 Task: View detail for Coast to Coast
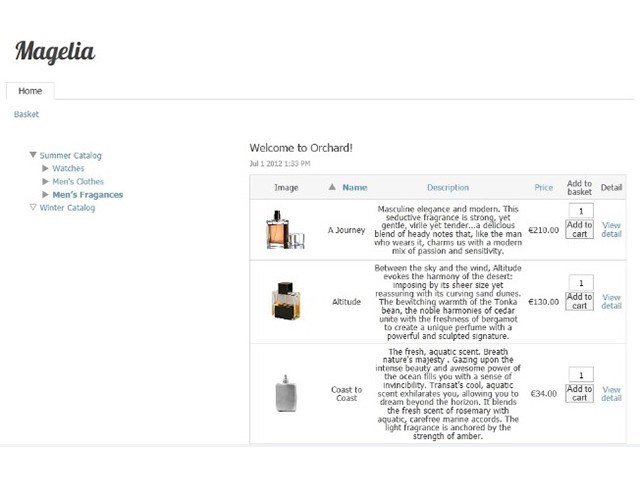pyautogui.click(x=611, y=393)
